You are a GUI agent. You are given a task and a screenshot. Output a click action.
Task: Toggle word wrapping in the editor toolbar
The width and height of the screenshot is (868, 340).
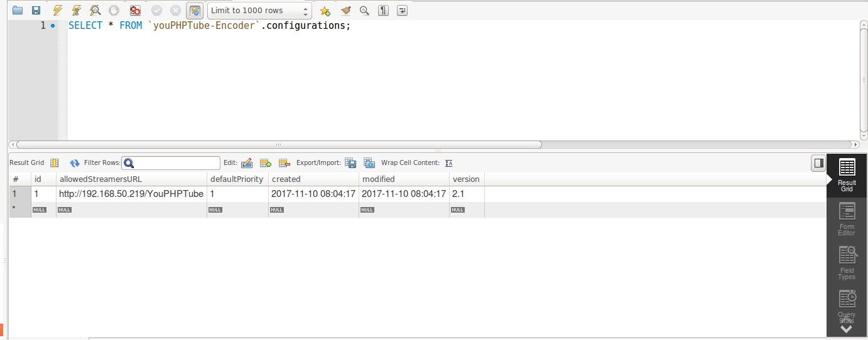(403, 10)
